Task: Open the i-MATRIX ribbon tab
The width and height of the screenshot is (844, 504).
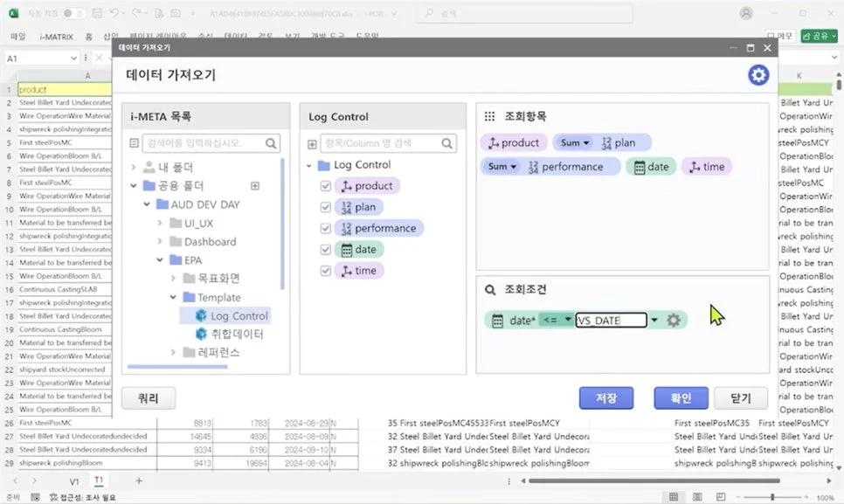Action: (57, 36)
